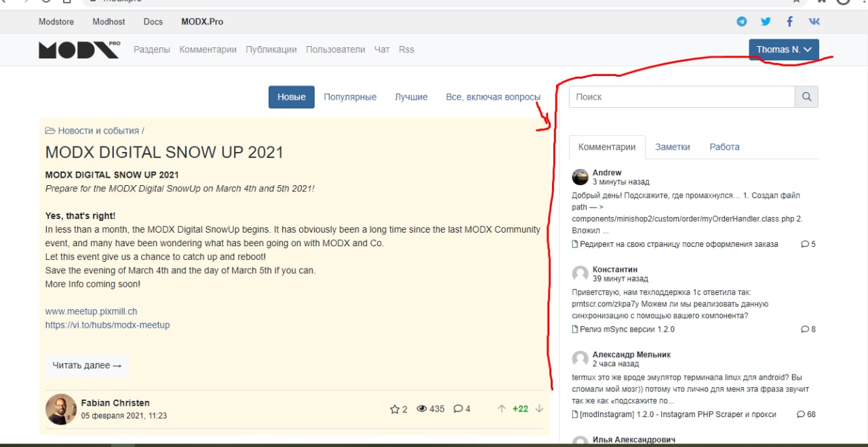Click the 2 часа назад timestamp
Viewport: 868px width, 447px height.
(x=616, y=364)
